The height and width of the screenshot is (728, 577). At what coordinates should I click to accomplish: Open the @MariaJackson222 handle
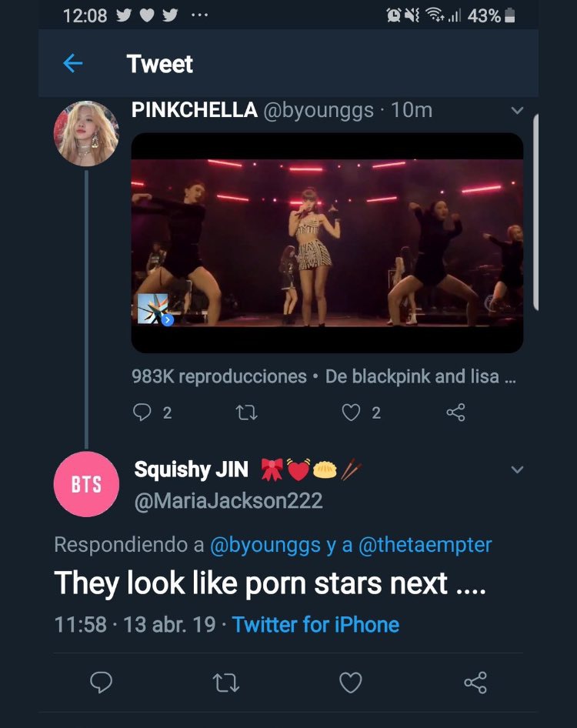pos(228,501)
